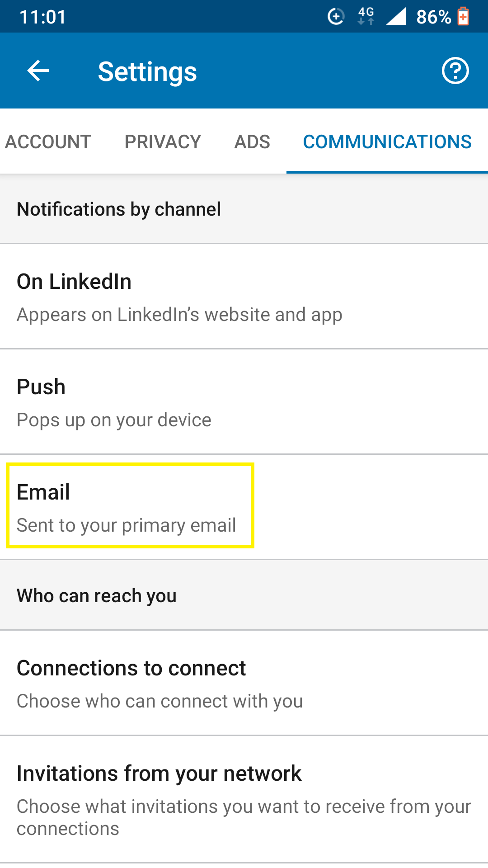This screenshot has width=488, height=868.
Task: Tap the 4G network indicator icon
Action: (366, 16)
